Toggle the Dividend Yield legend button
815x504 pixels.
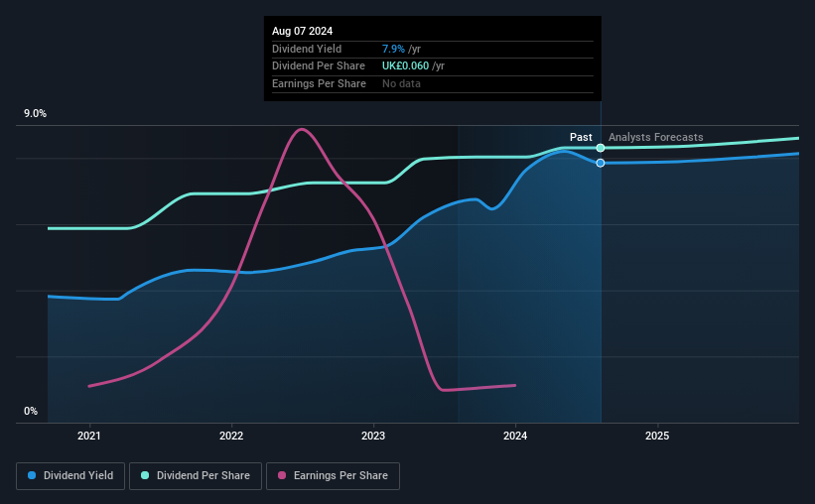click(x=70, y=476)
